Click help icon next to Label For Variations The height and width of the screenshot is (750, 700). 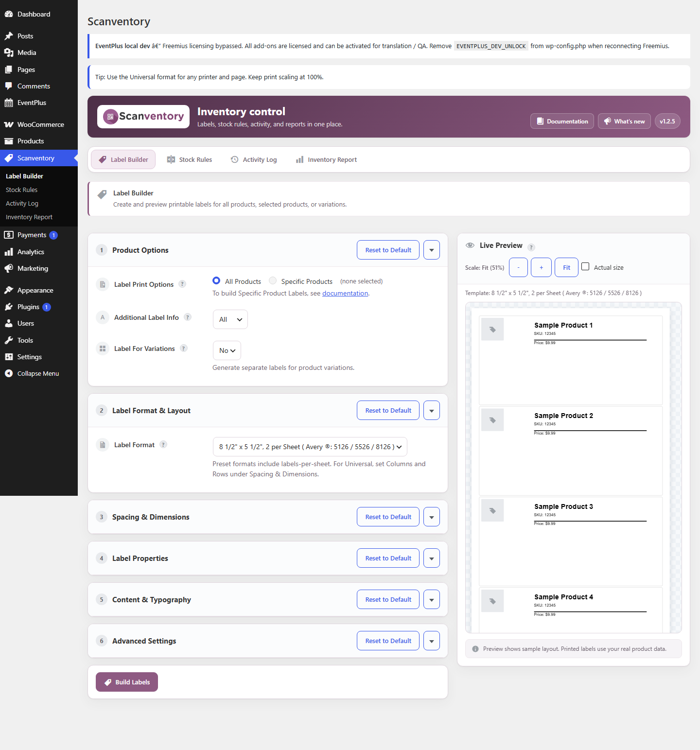[184, 348]
